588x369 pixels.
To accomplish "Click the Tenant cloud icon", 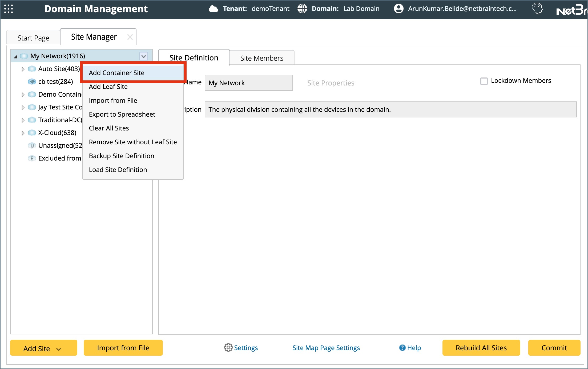I will pos(213,9).
